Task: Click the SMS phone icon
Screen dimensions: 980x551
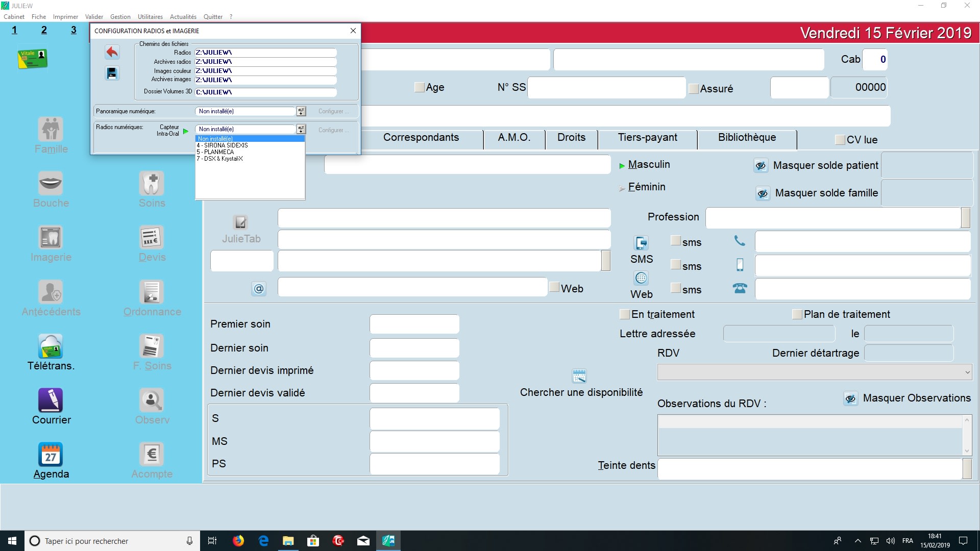Action: click(641, 243)
